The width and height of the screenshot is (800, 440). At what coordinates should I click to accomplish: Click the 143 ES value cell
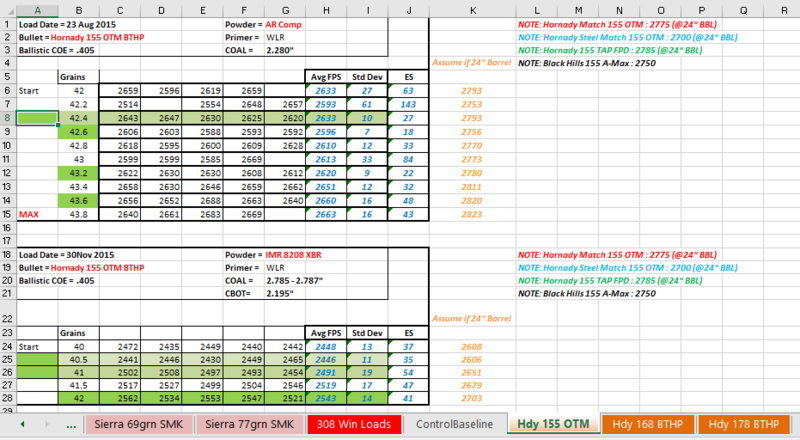point(408,104)
